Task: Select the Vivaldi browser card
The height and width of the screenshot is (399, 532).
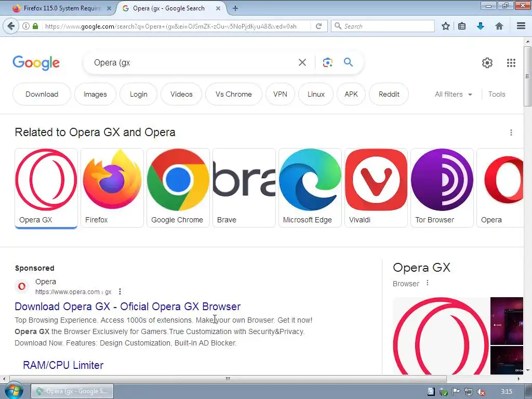Action: (x=376, y=188)
